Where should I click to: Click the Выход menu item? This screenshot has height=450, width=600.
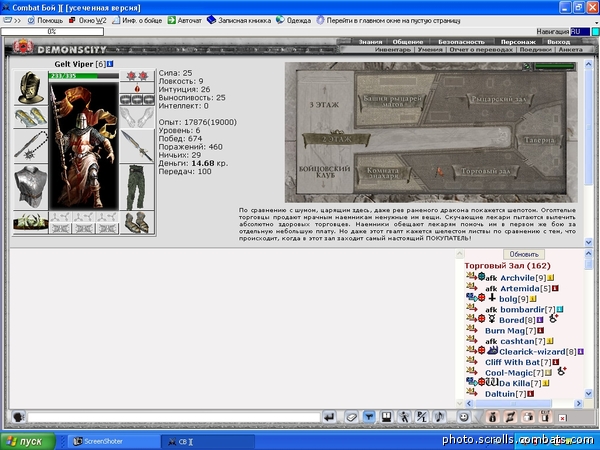tap(559, 42)
